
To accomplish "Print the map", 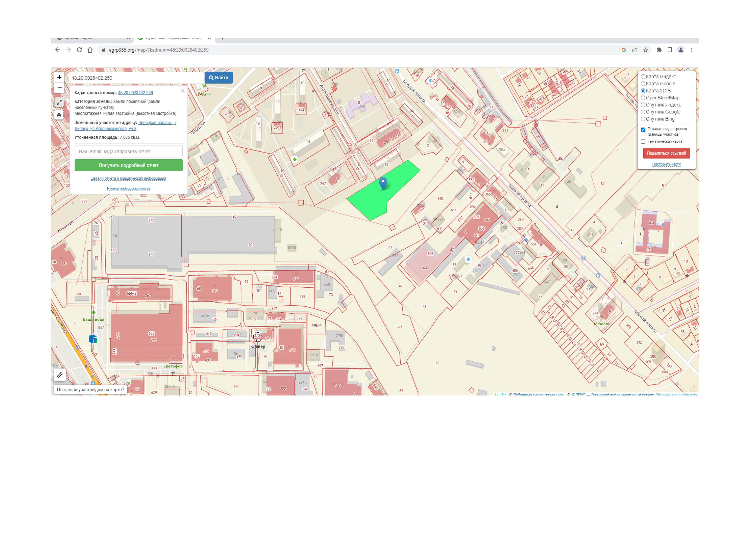I will tap(59, 115).
